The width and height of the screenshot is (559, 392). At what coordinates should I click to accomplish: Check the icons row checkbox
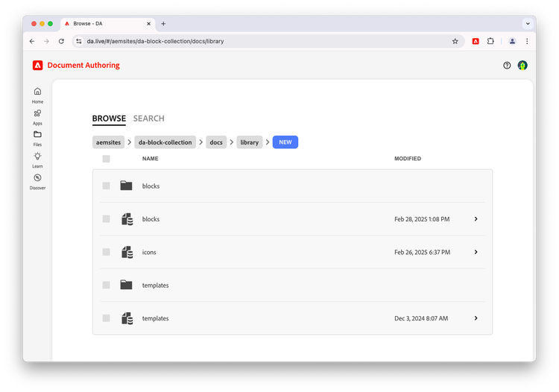107,252
